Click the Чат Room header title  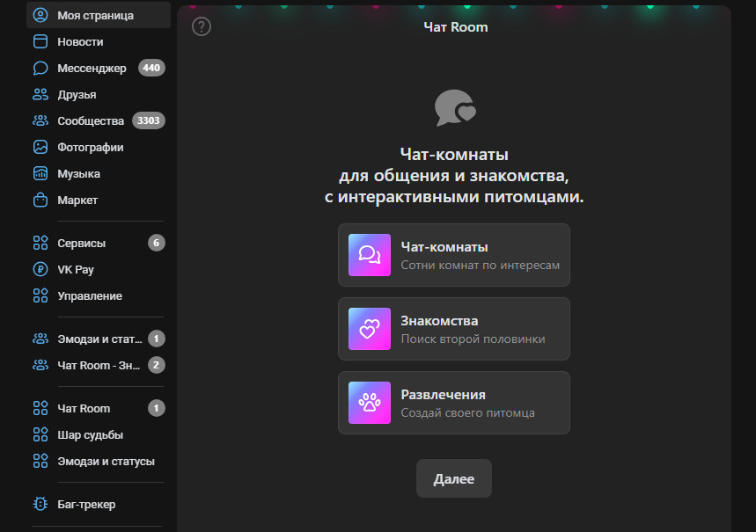tap(456, 27)
